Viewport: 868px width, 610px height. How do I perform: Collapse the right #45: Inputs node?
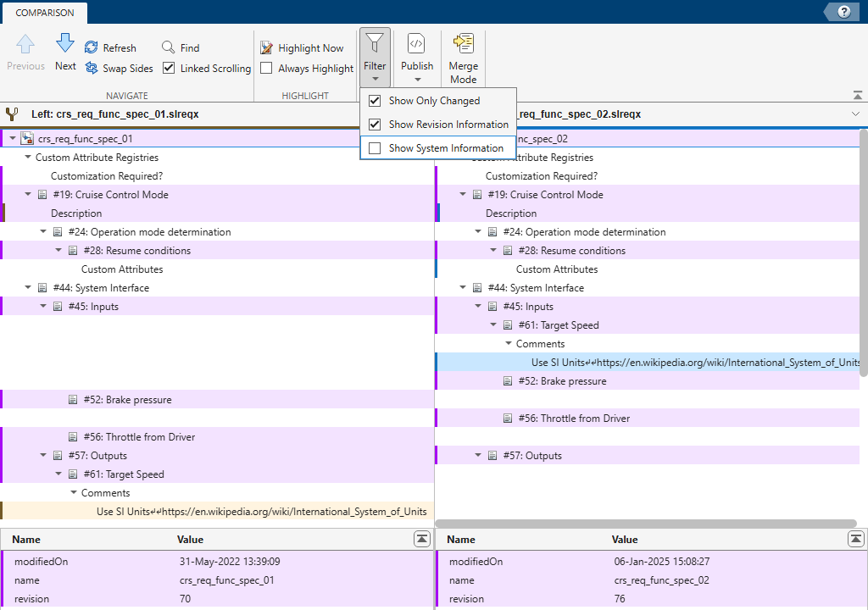[478, 306]
